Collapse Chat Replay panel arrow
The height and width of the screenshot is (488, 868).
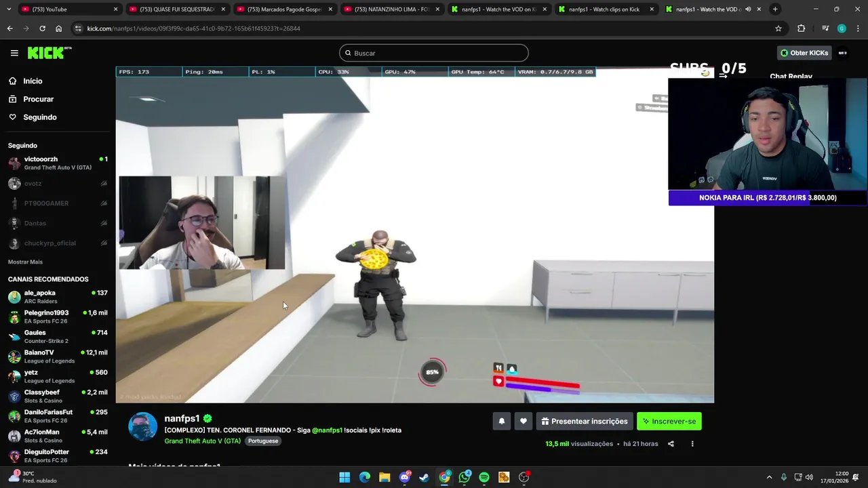coord(723,77)
